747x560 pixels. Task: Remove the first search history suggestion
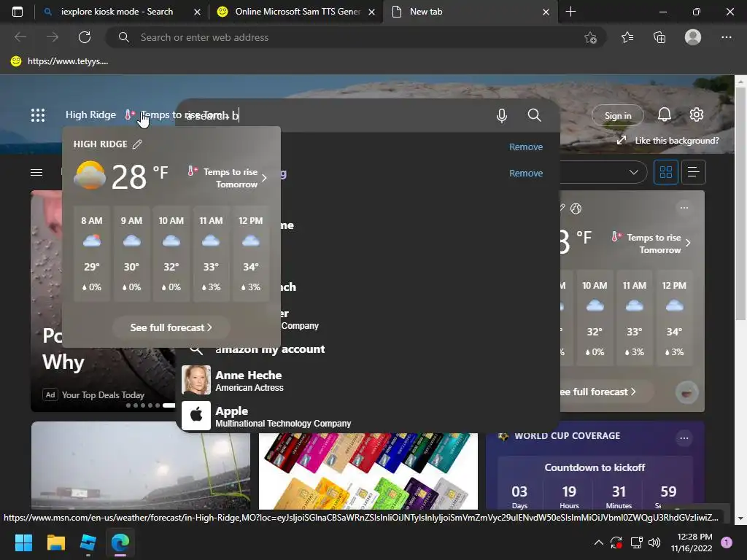[525, 147]
